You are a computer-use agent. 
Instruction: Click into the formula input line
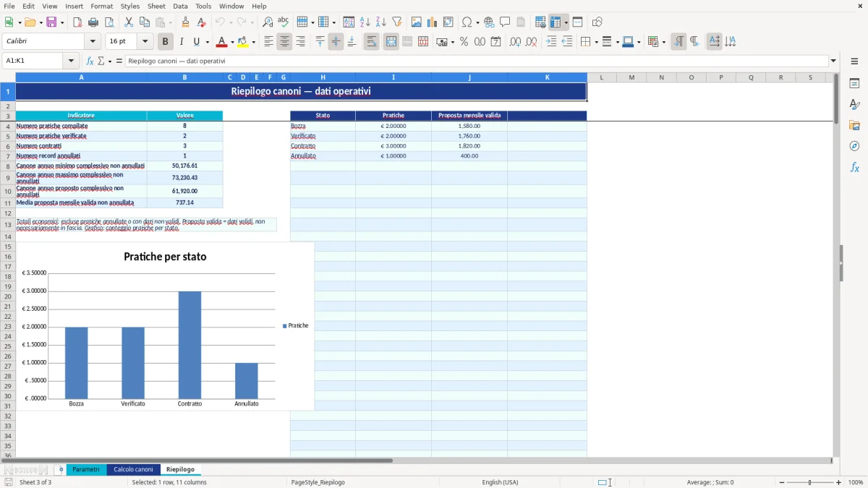(477, 61)
